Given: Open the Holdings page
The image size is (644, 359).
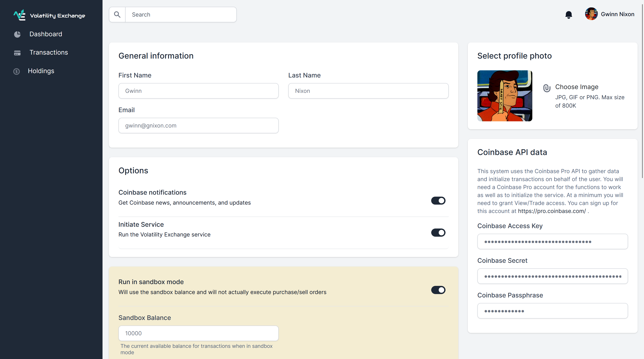Looking at the screenshot, I should [x=41, y=71].
